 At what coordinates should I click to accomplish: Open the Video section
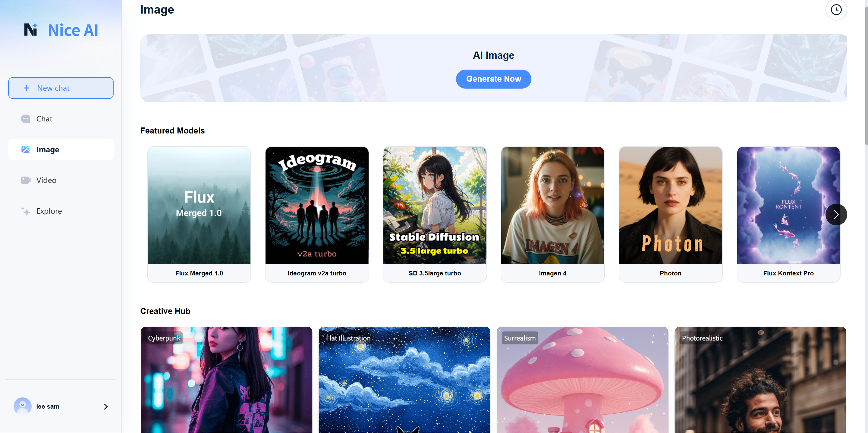(61, 180)
